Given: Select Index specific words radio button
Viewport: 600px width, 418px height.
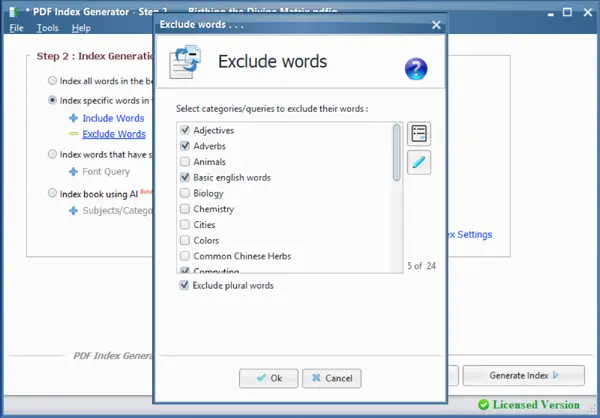Looking at the screenshot, I should tap(52, 100).
